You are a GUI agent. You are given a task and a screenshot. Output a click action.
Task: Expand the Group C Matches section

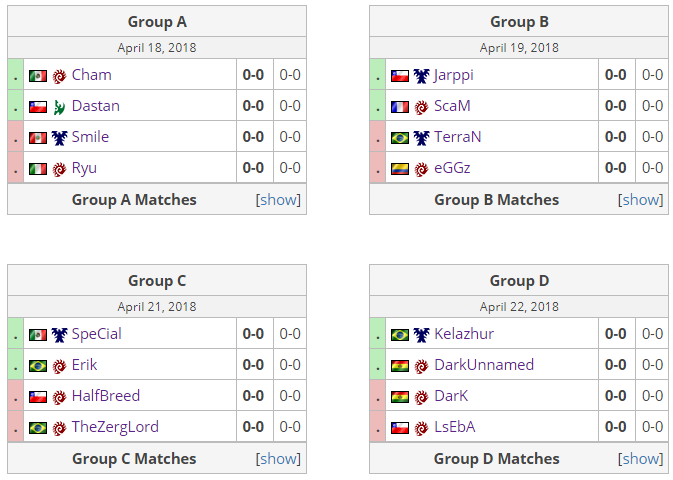(279, 458)
